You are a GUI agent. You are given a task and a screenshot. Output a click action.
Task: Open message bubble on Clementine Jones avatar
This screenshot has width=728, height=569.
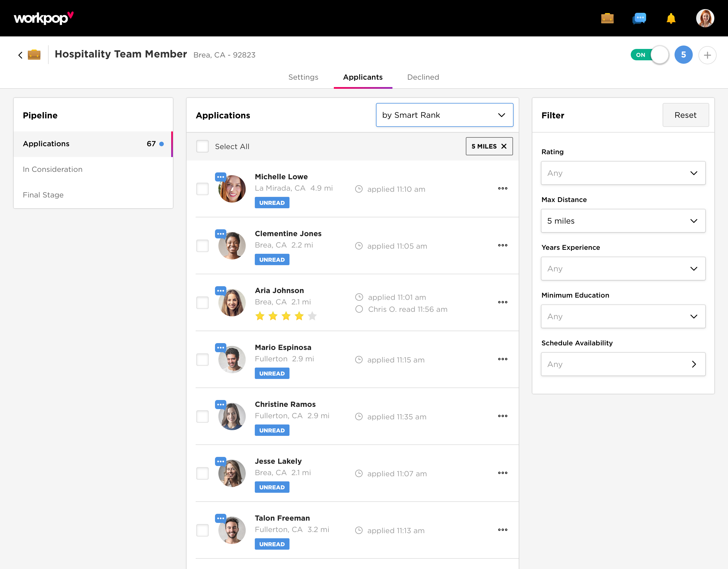(220, 234)
